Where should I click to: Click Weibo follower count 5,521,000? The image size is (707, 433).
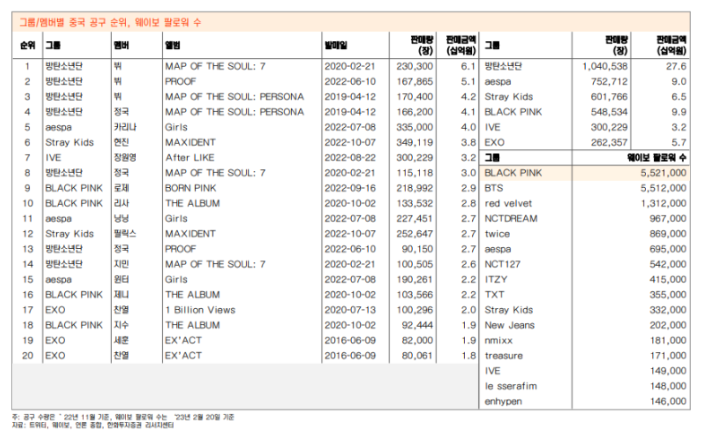coord(663,173)
